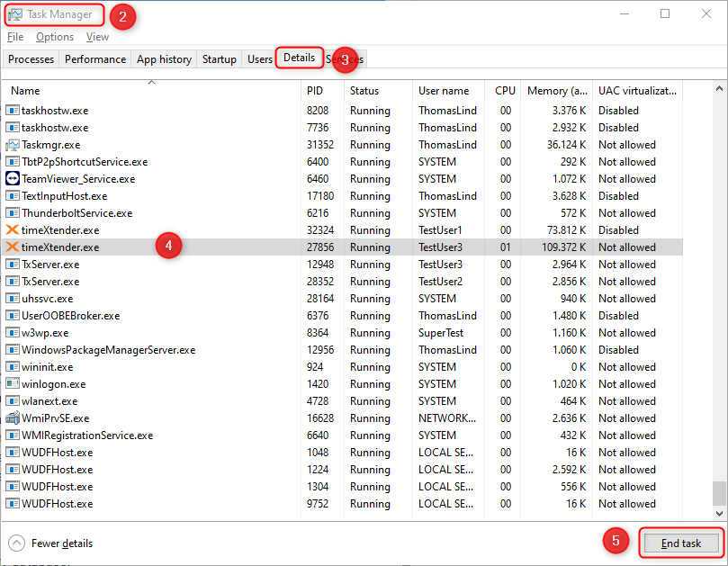Switch to the Processes tab

[31, 59]
